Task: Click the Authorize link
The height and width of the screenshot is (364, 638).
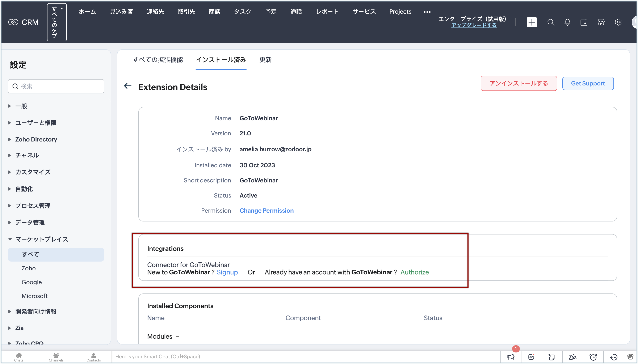Action: (x=414, y=272)
